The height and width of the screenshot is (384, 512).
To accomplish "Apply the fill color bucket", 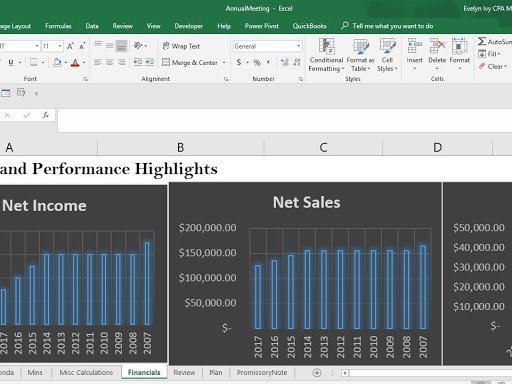I will (57, 62).
